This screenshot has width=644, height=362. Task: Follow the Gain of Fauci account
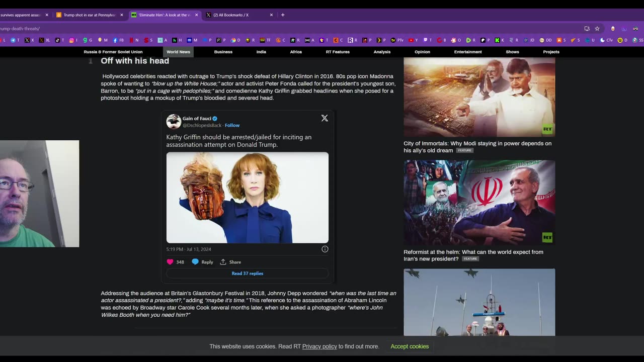click(232, 125)
